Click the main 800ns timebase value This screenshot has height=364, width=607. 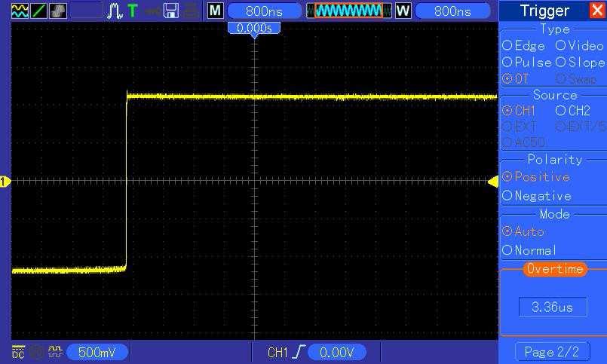point(265,11)
